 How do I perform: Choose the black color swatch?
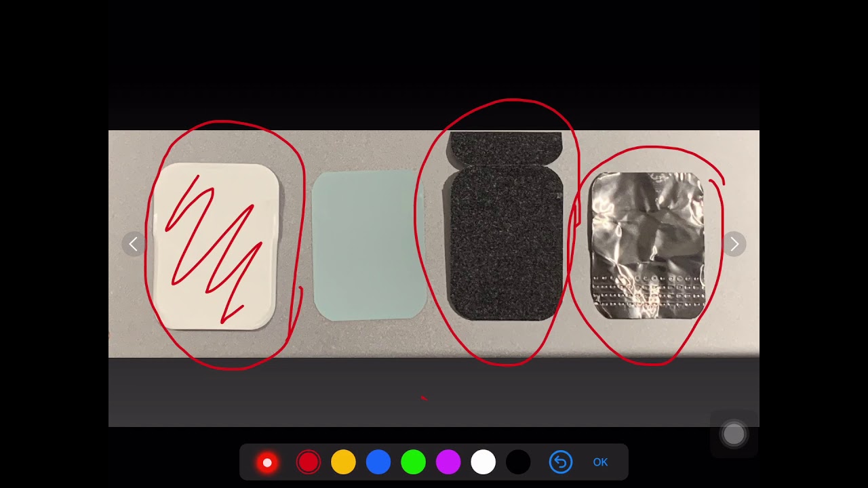click(518, 462)
